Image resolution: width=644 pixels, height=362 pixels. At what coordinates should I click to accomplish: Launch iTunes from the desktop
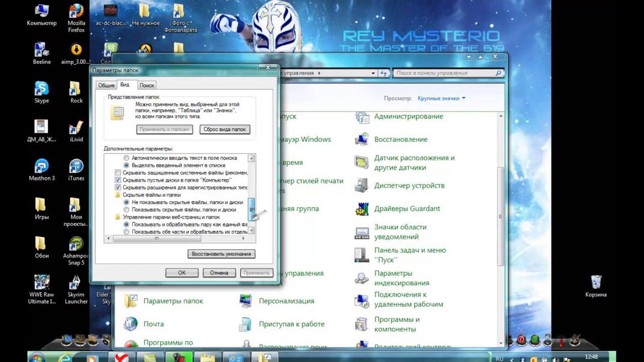click(76, 169)
